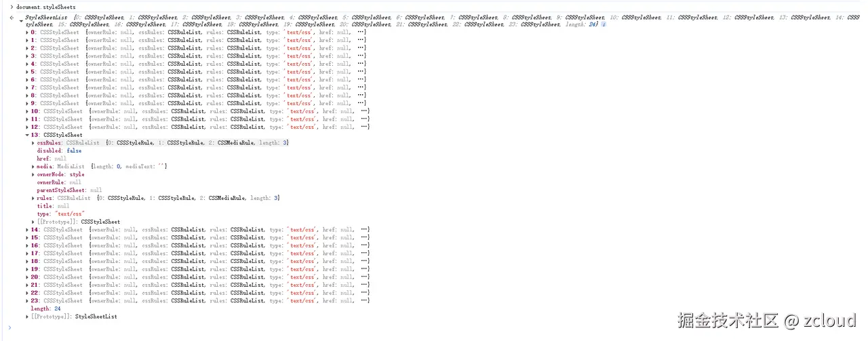Expand stylesheet entry 11
868x341 pixels.
pos(28,119)
